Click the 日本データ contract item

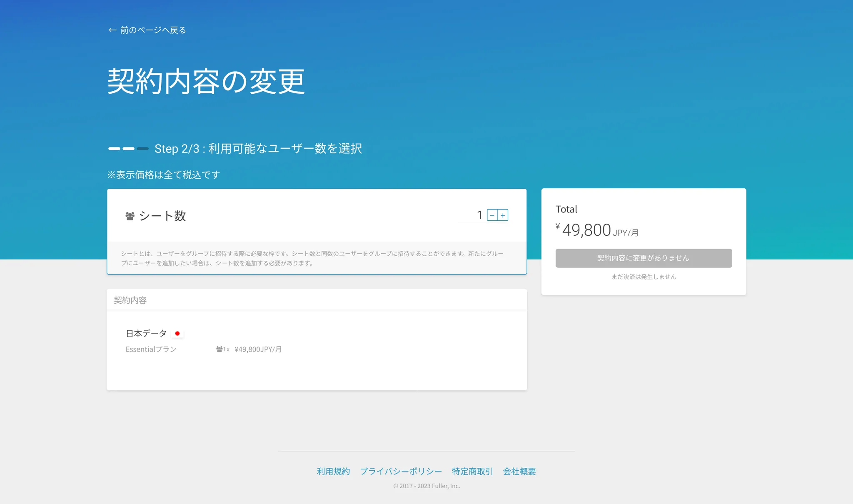coord(146,333)
